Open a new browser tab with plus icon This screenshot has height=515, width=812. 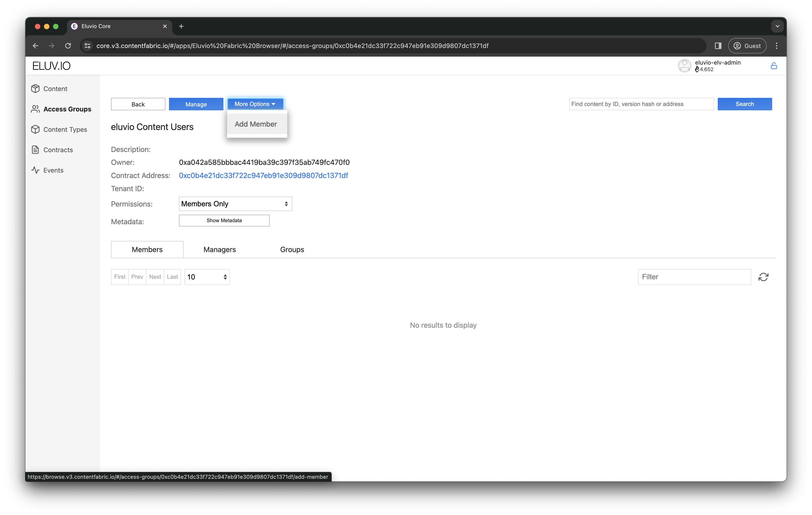[181, 26]
